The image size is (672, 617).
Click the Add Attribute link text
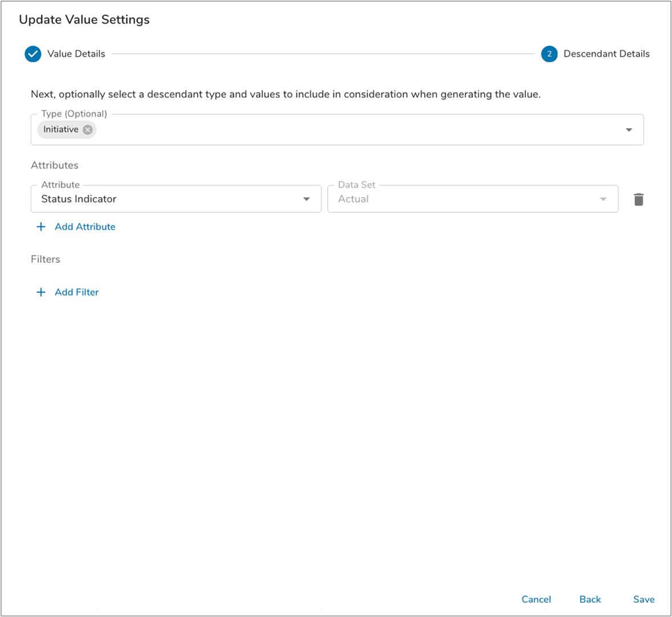pos(85,227)
